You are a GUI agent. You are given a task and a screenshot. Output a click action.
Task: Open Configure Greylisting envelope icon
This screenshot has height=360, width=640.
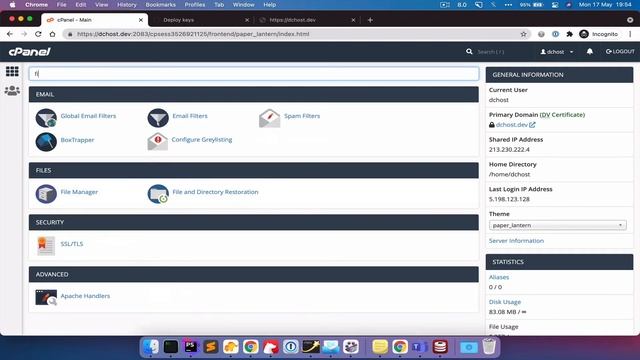tap(158, 142)
